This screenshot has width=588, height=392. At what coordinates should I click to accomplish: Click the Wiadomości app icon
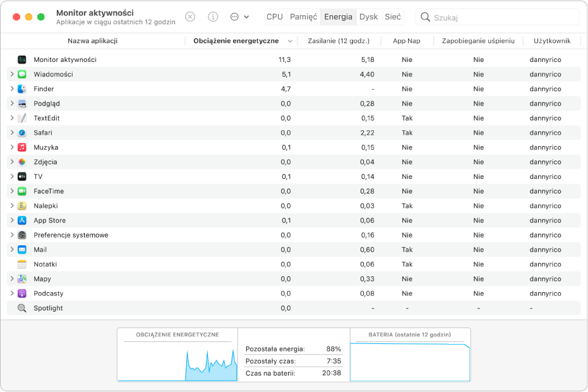pyautogui.click(x=22, y=74)
